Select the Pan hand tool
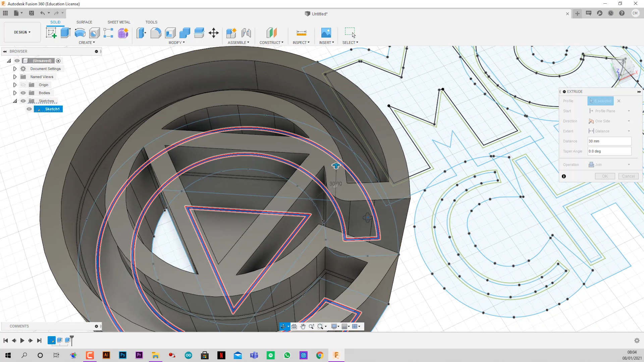The image size is (644, 362). pos(303,326)
